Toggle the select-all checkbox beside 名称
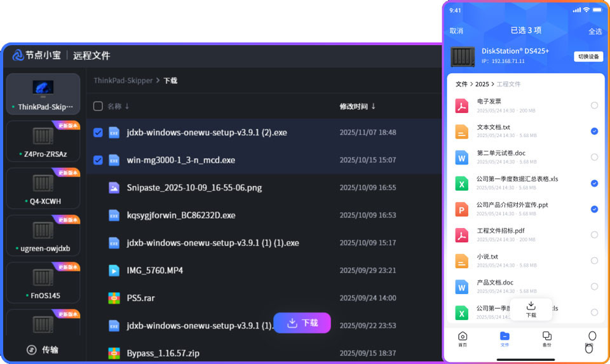 click(x=98, y=106)
